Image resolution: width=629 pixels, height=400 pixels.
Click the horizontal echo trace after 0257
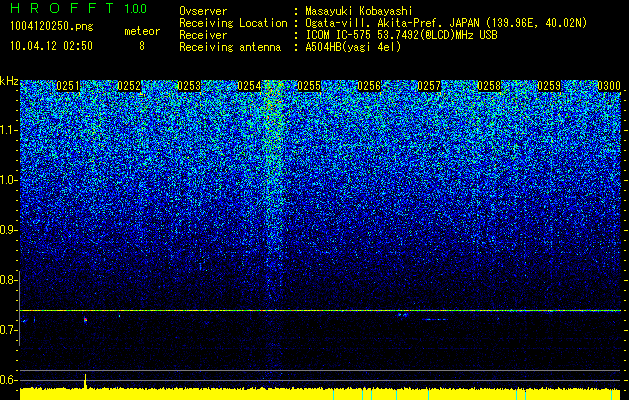click(435, 319)
